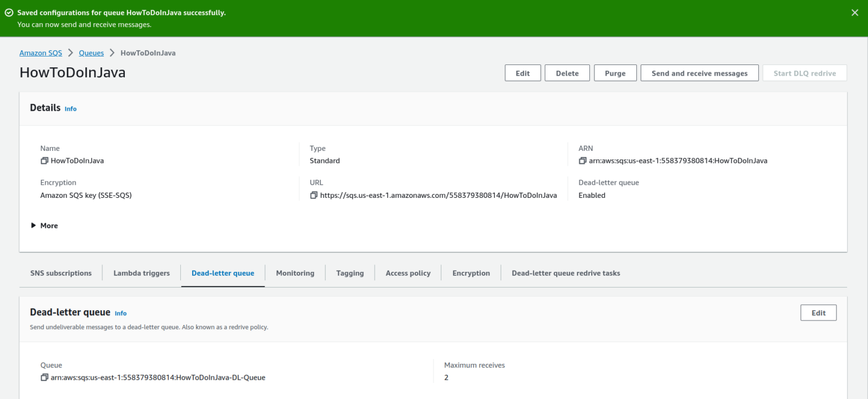Edit the dead-letter queue settings
Image resolution: width=868 pixels, height=399 pixels.
818,312
